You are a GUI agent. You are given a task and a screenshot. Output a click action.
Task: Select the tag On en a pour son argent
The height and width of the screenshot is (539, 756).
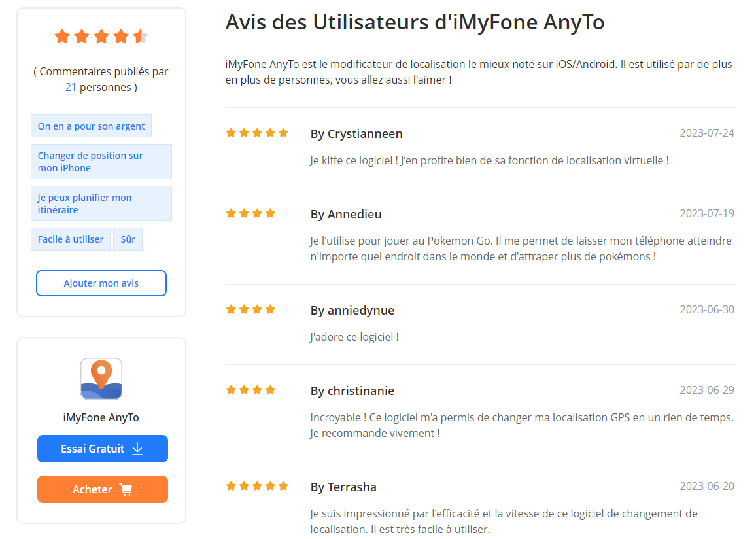91,126
